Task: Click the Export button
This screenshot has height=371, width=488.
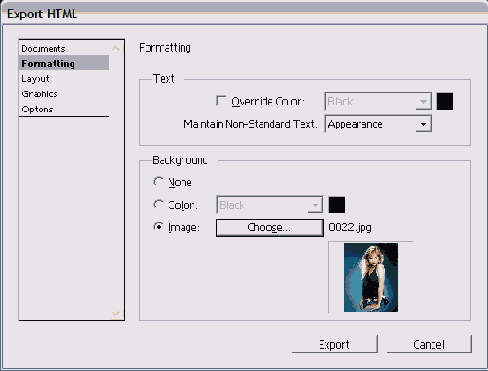Action: (x=335, y=344)
